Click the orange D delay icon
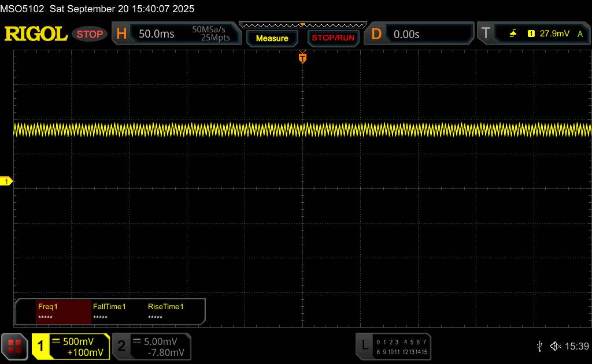Screen dimensions: 592x364 click(x=376, y=34)
